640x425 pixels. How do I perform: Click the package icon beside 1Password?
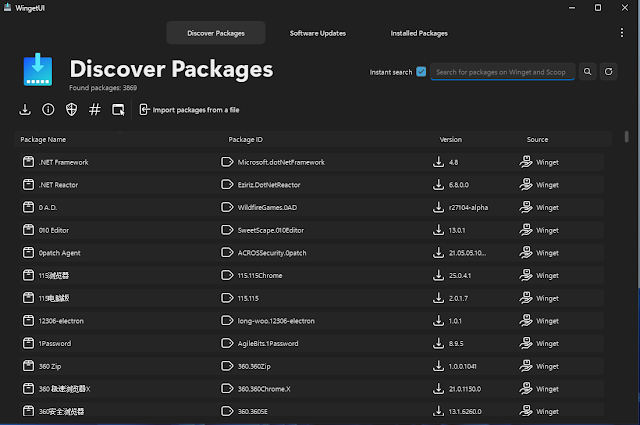click(x=28, y=343)
